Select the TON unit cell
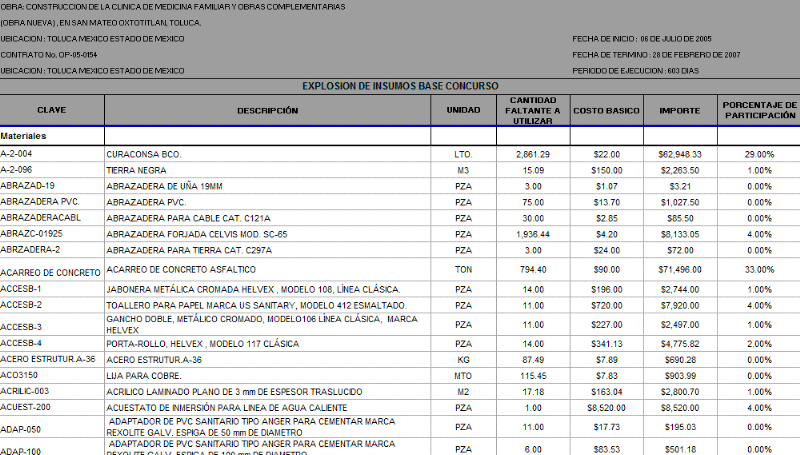 click(x=463, y=270)
